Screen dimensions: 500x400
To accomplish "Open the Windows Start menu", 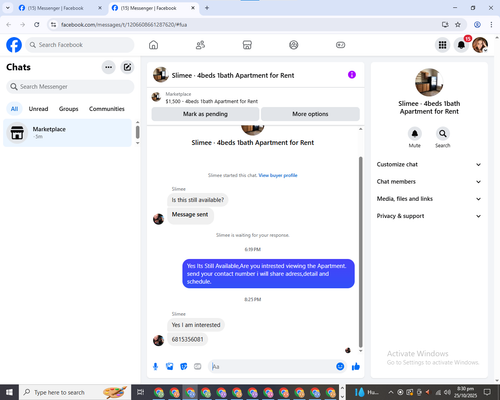I will pos(9,392).
